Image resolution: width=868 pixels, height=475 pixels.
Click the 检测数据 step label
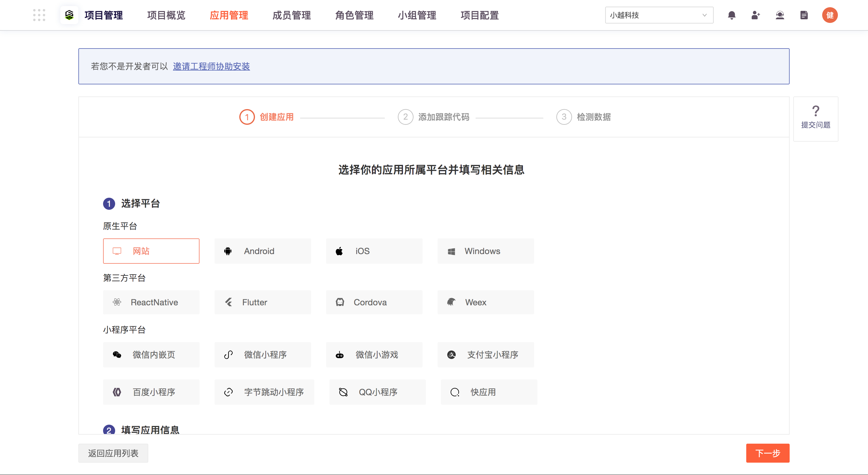594,117
